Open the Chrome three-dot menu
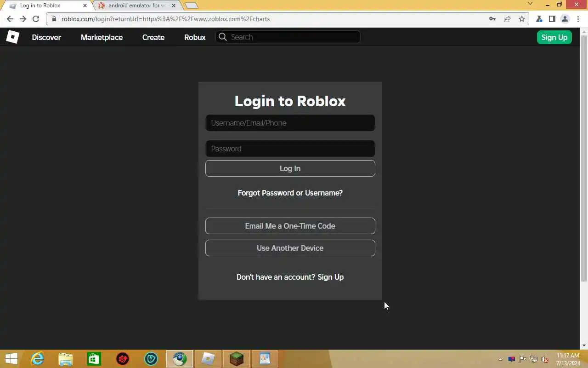 pos(578,19)
